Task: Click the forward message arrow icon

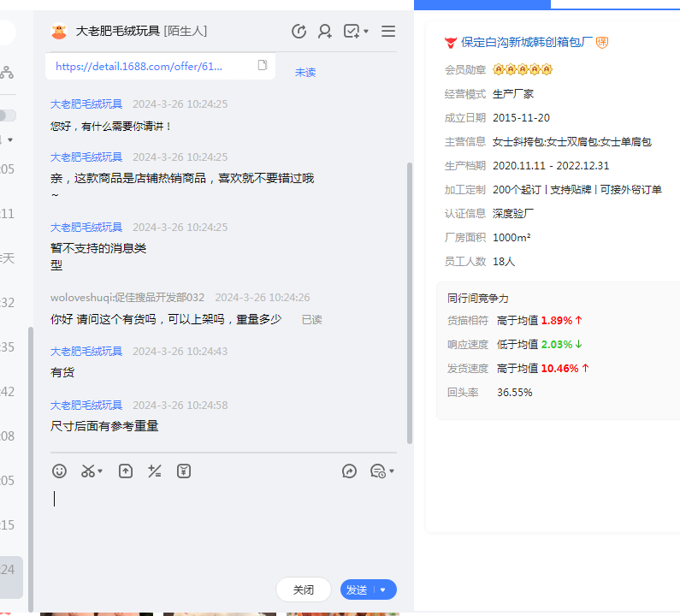Action: click(349, 471)
